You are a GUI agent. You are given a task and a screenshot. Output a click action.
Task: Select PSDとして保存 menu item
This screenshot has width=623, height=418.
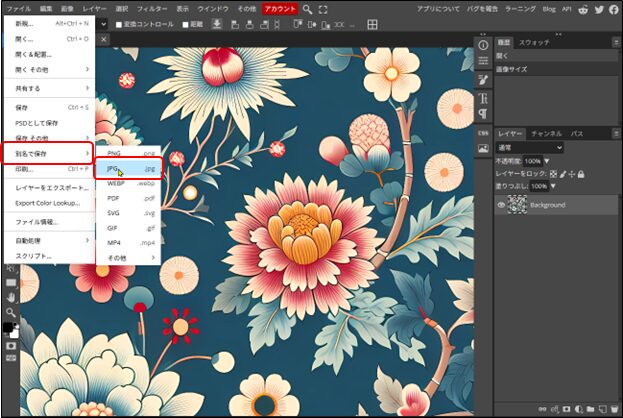tap(49, 123)
